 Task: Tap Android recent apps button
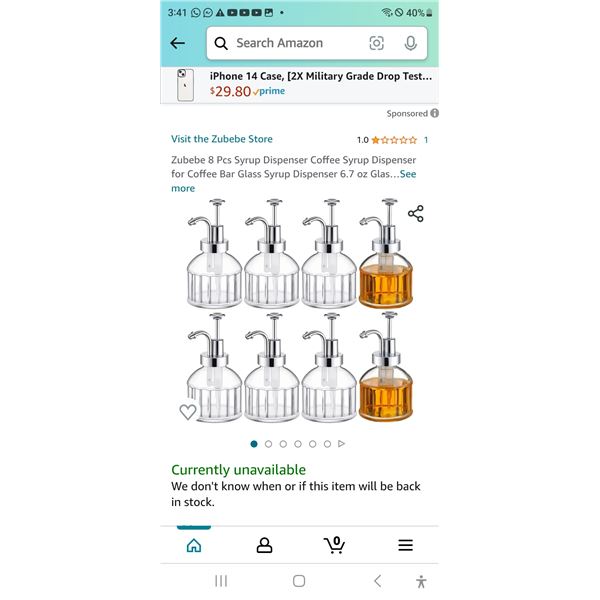pyautogui.click(x=221, y=581)
